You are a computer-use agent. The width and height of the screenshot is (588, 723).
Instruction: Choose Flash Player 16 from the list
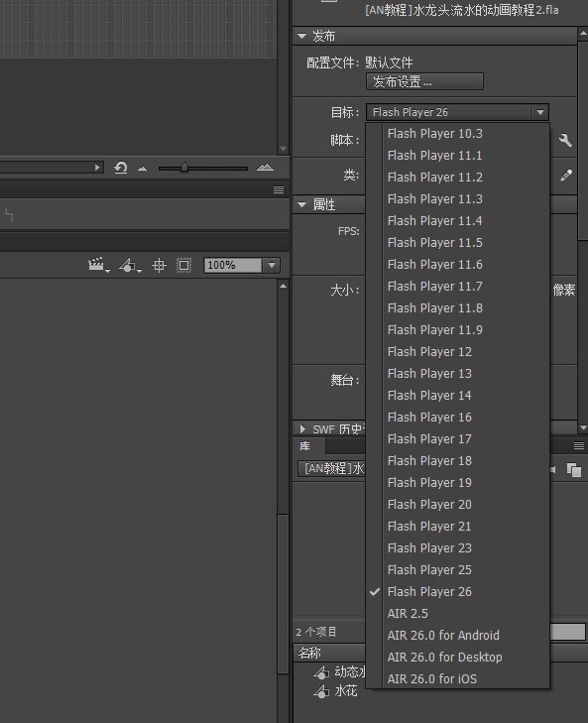(466, 418)
